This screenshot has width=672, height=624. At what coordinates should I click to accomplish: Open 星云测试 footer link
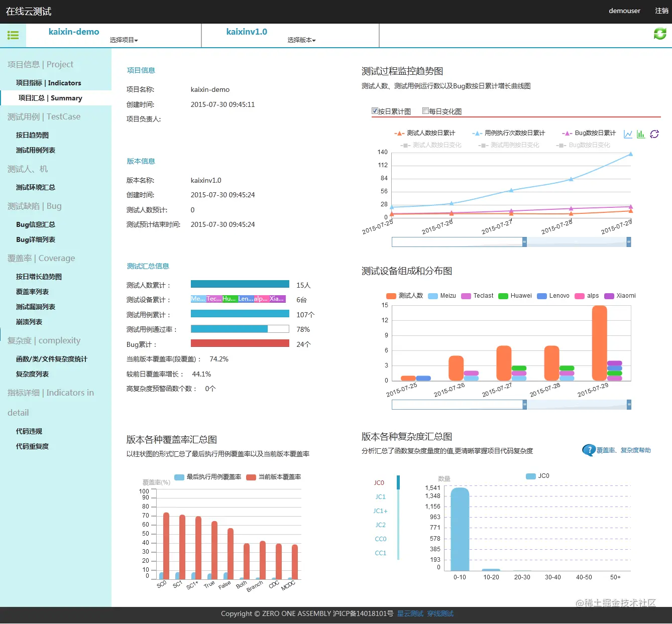point(410,613)
